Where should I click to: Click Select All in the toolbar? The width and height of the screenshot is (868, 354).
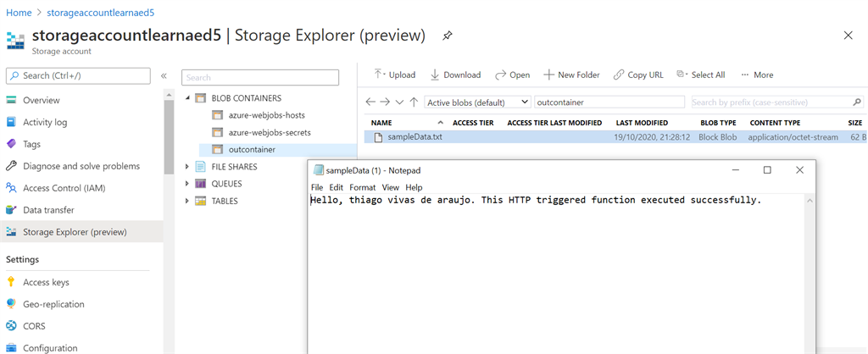701,75
